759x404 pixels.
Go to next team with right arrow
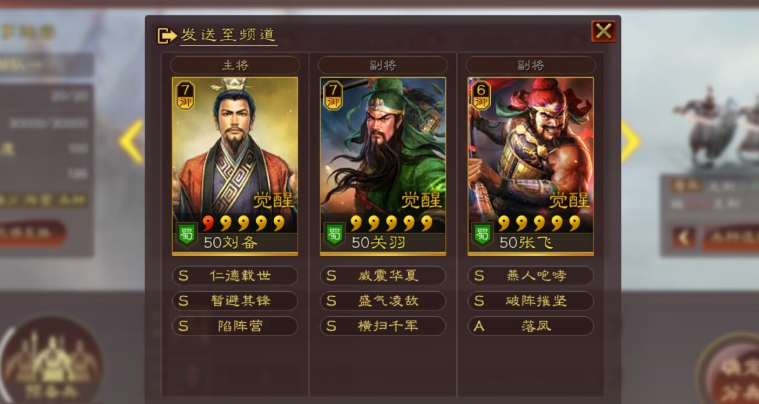tap(631, 142)
